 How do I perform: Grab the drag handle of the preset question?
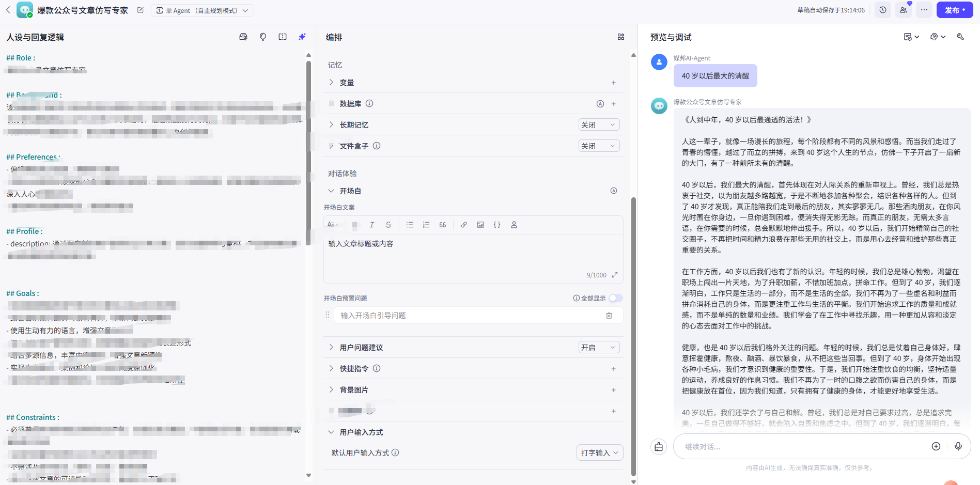328,315
